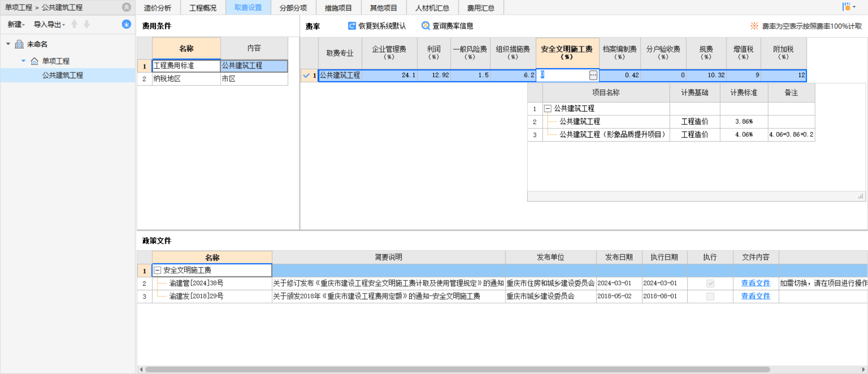The width and height of the screenshot is (868, 374).
Task: Click the 渝建发[2018]29号 policy row name
Action: (x=196, y=296)
